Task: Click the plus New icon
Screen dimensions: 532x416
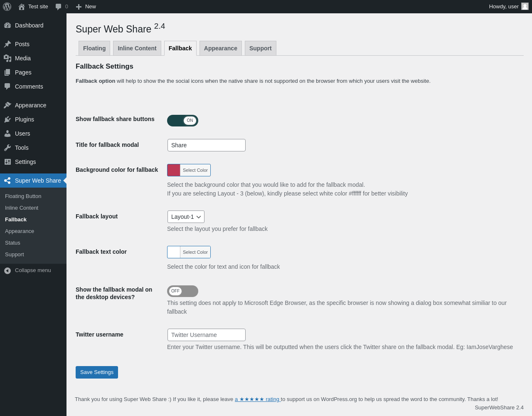Action: [x=79, y=7]
